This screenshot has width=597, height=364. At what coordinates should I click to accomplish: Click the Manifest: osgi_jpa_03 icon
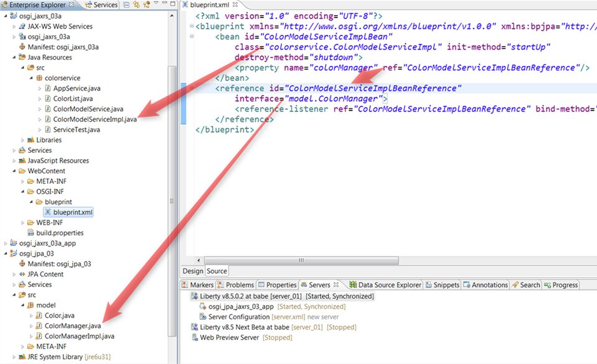pos(22,264)
